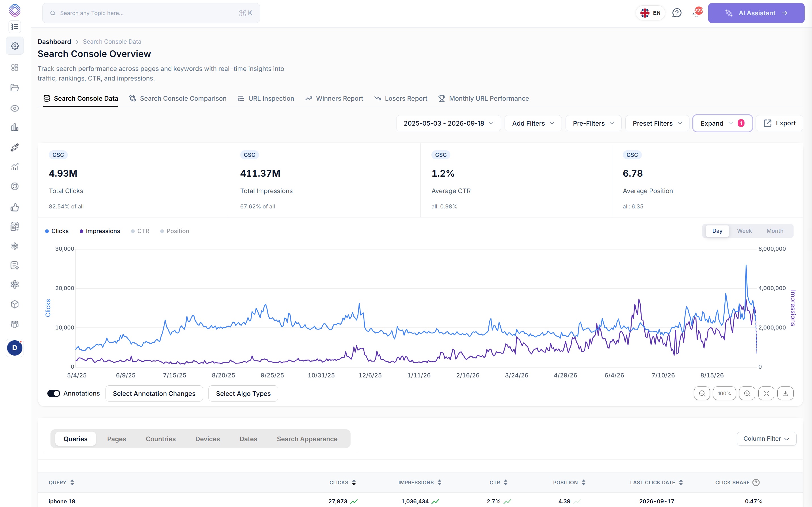
Task: Open the eye icon in sidebar
Action: 15,108
